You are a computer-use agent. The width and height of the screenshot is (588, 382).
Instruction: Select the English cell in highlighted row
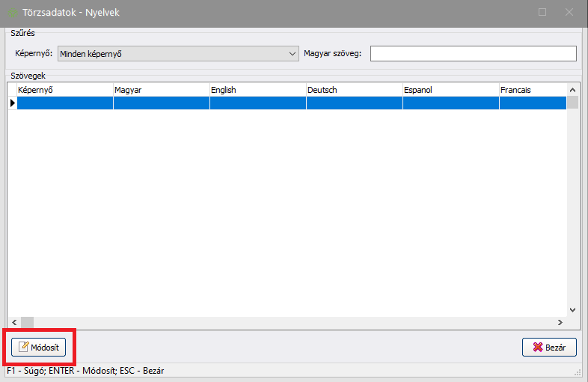(257, 103)
